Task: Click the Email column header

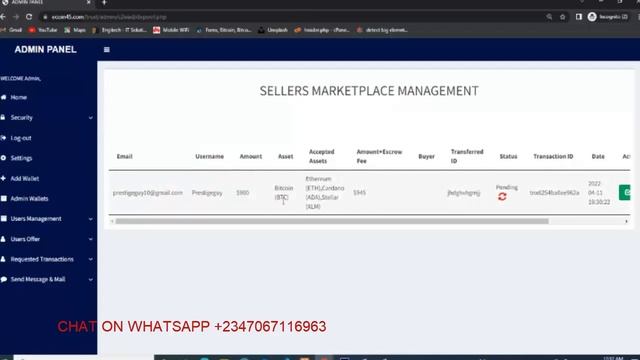Action: pyautogui.click(x=124, y=156)
